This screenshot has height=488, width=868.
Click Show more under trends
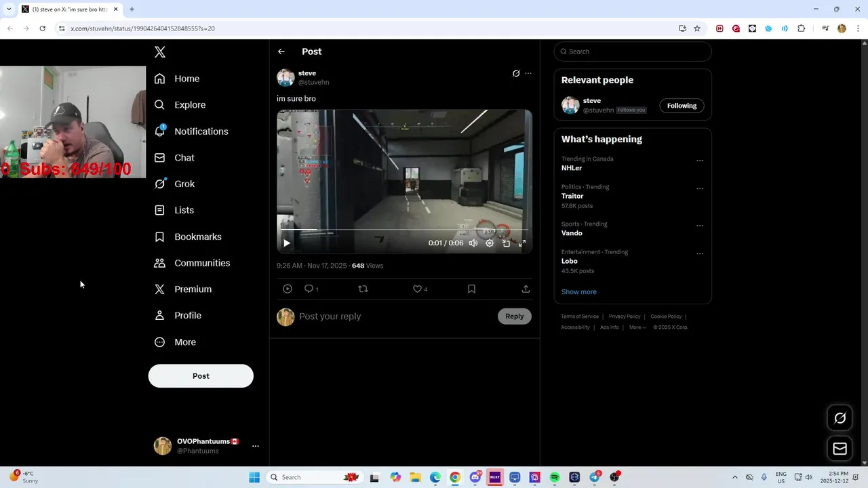[579, 292]
